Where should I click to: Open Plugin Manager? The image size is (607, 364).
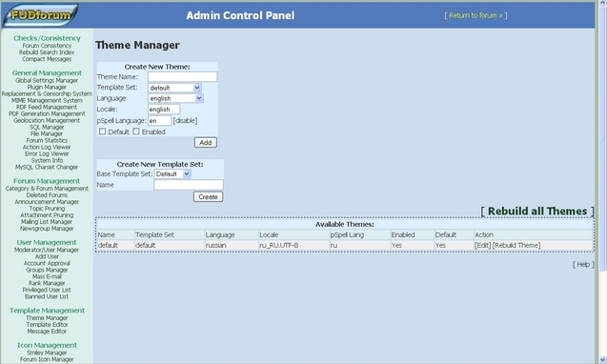(47, 87)
